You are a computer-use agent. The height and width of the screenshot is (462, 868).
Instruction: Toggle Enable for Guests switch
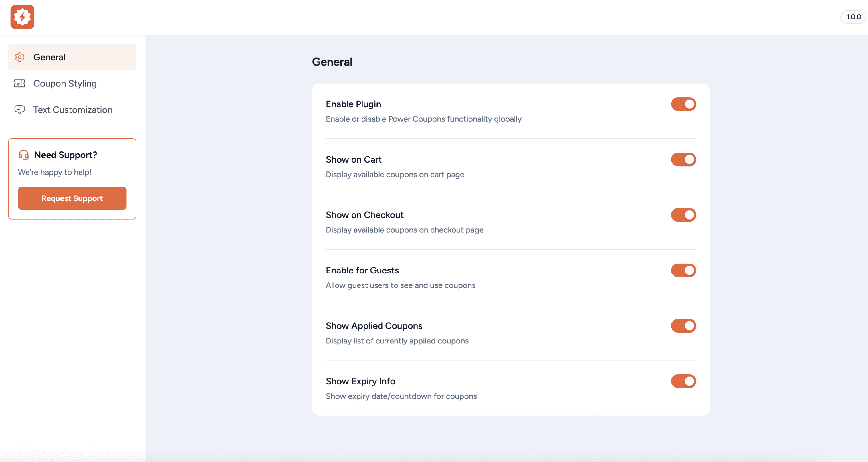[683, 270]
